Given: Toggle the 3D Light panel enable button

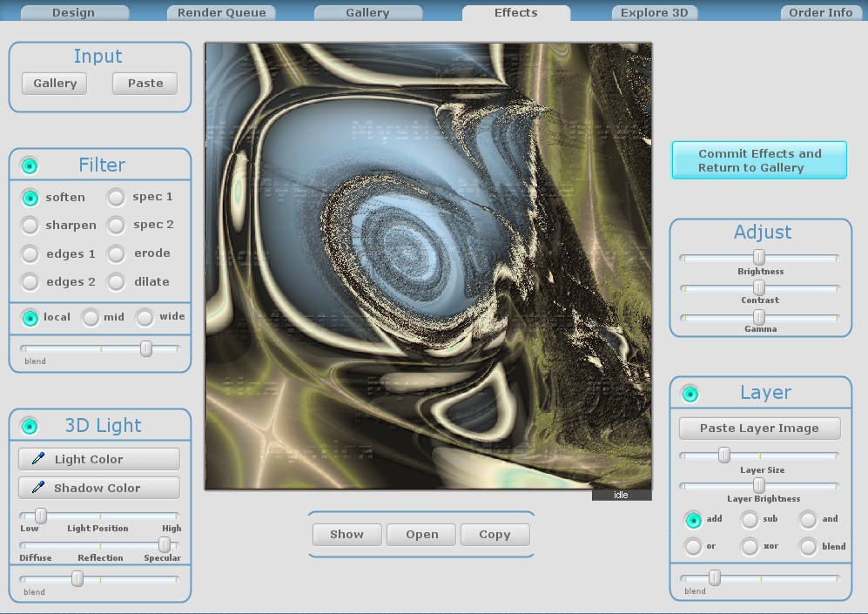Looking at the screenshot, I should pos(30,425).
